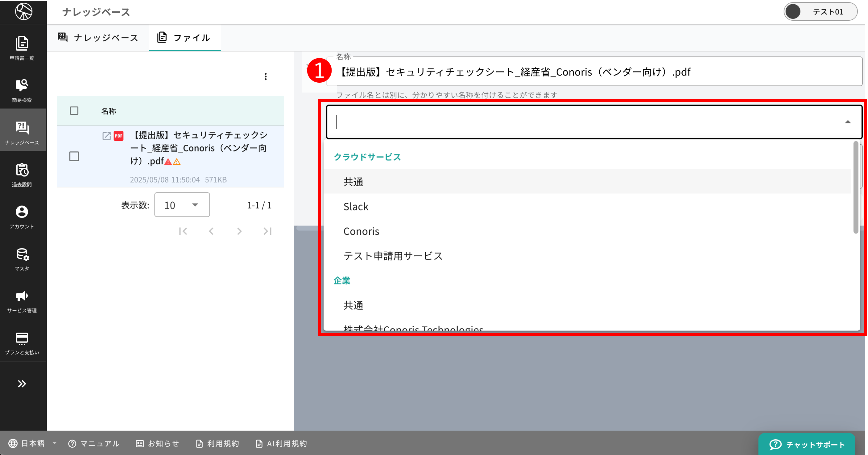Viewport: 868px width, 455px height.
Task: Click the PDF file type icon
Action: (119, 136)
